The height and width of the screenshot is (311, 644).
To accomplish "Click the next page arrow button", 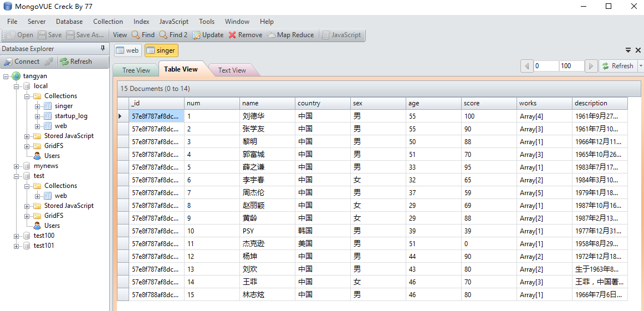I will point(591,66).
